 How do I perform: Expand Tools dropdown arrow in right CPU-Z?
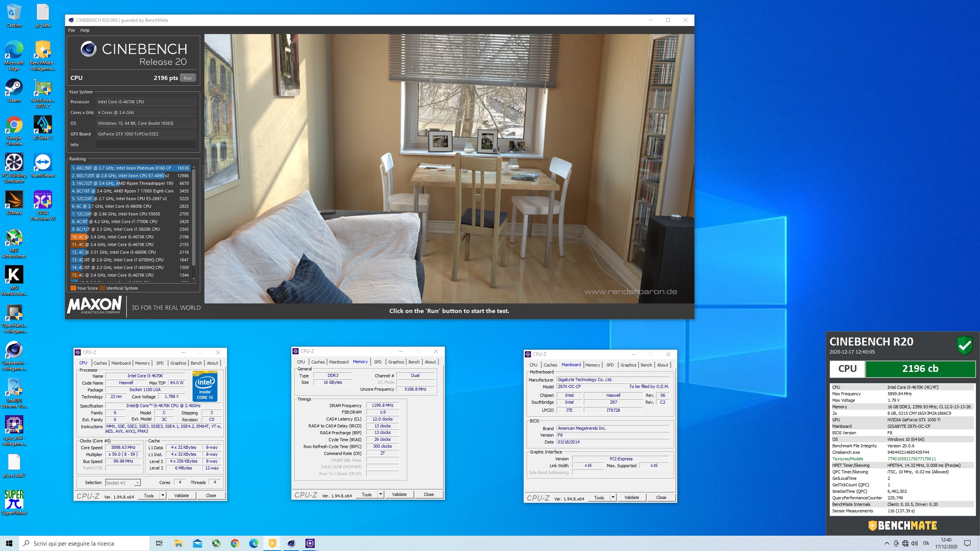click(613, 497)
